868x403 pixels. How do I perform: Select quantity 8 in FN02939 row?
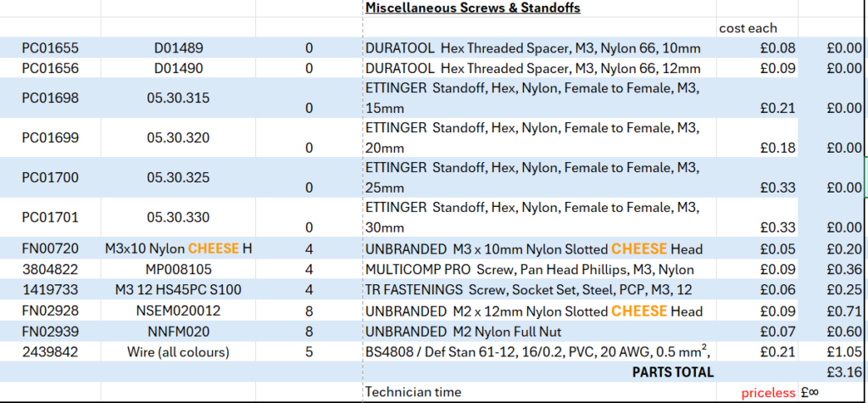pos(309,332)
